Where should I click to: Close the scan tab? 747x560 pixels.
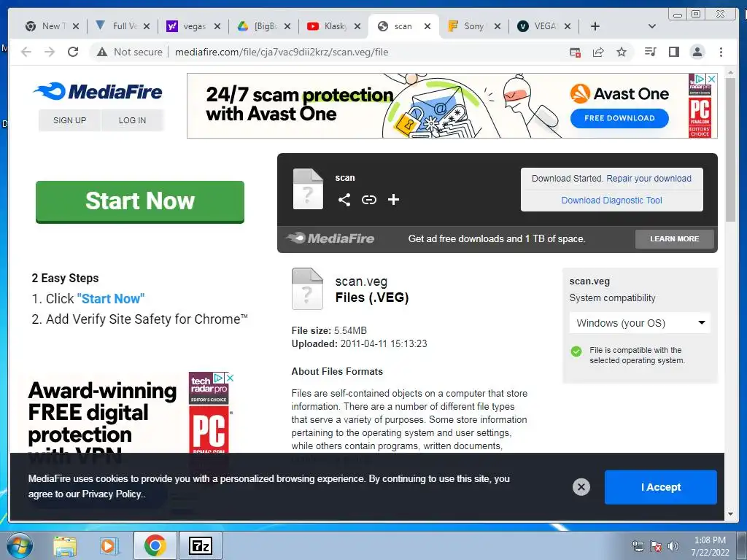coord(427,26)
